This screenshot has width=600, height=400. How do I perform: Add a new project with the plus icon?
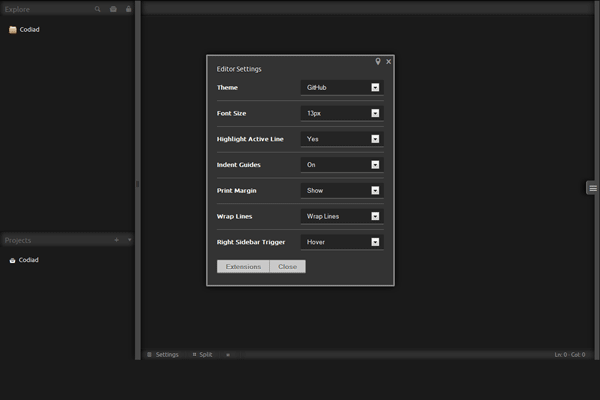(116, 240)
